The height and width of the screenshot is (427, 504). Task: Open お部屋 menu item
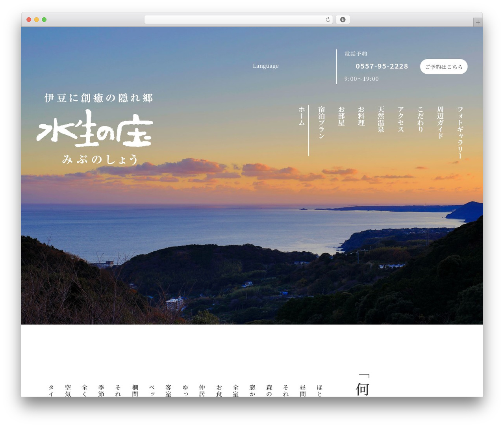point(341,116)
